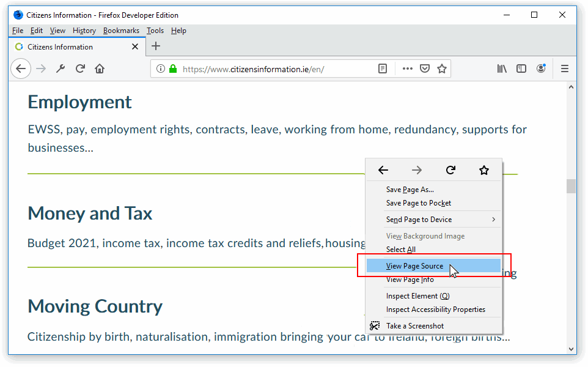588x367 pixels.
Task: Click Back arrow in context menu
Action: [383, 171]
